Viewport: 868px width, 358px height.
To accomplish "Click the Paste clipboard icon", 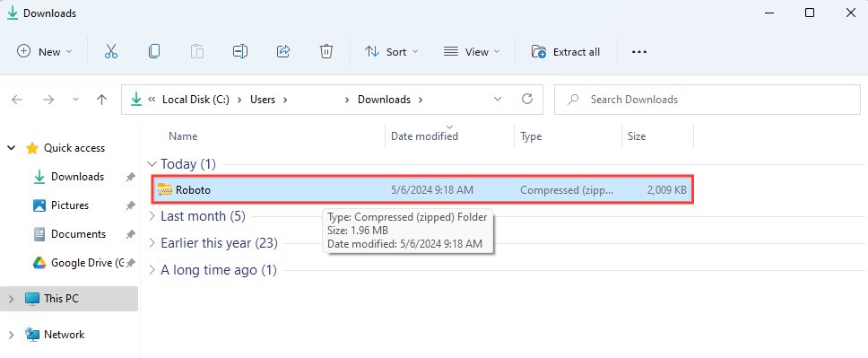I will (197, 51).
